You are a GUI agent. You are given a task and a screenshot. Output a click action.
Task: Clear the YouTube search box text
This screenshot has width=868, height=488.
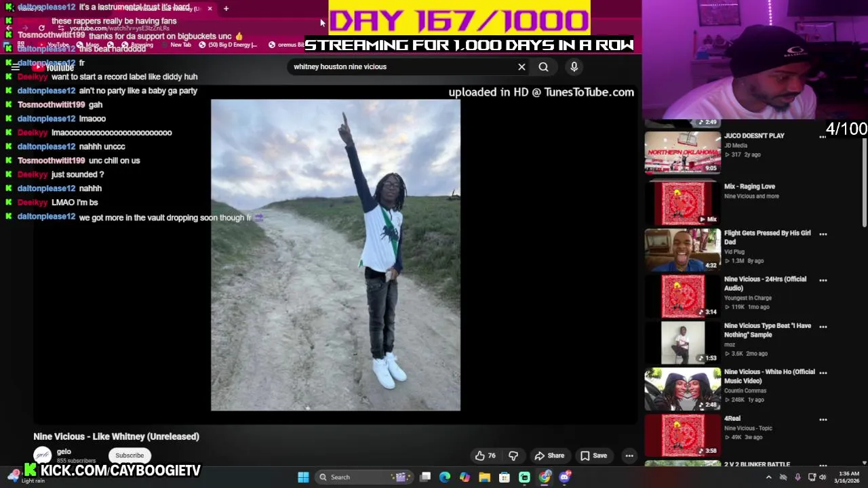point(521,67)
